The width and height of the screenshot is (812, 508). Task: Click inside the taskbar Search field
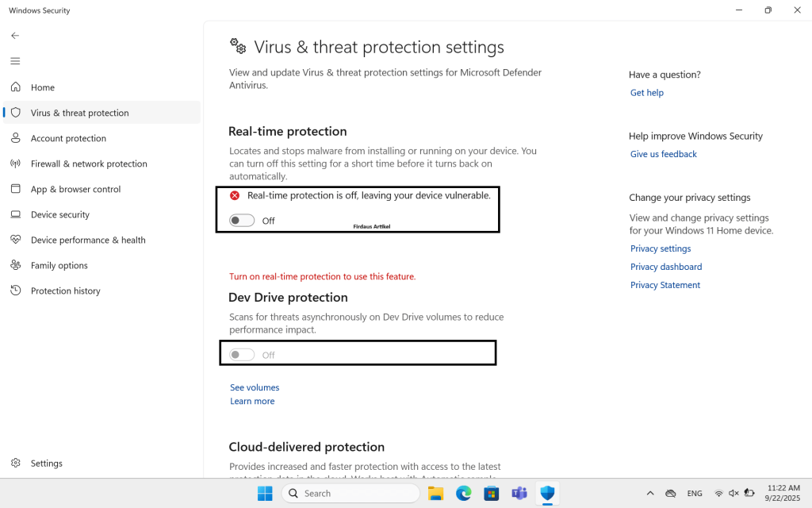tap(349, 493)
